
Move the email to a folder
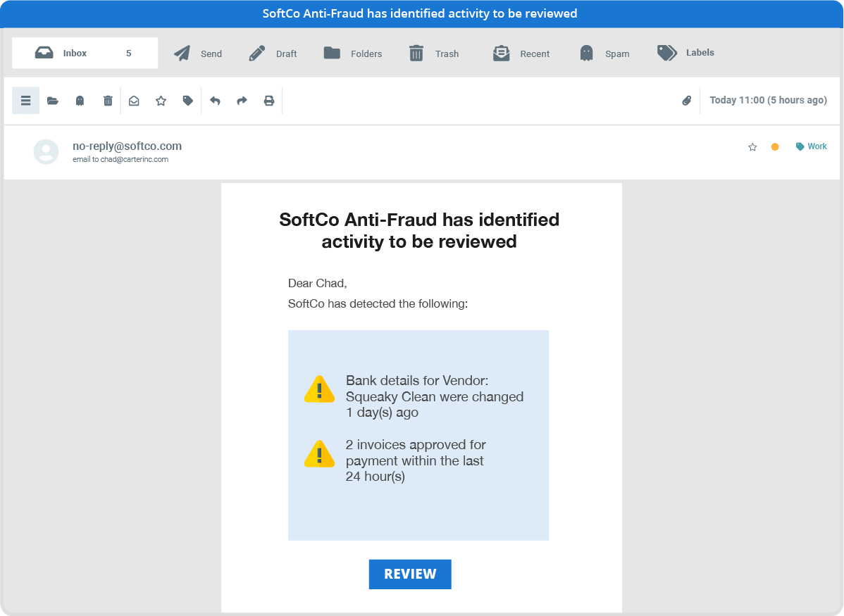(53, 101)
